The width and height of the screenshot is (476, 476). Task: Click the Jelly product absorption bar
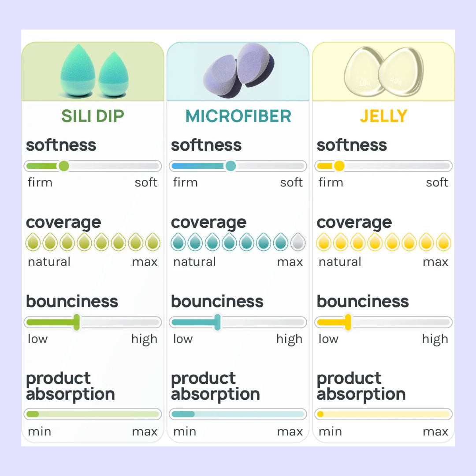coord(384,414)
